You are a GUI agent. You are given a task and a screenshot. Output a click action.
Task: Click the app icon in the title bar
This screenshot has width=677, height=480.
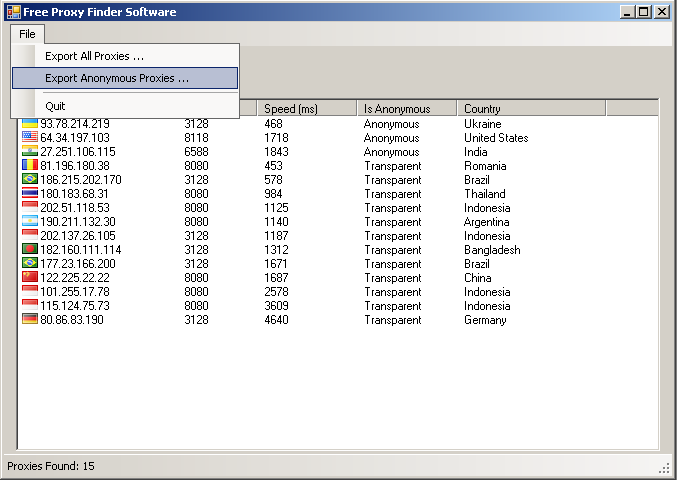click(13, 12)
